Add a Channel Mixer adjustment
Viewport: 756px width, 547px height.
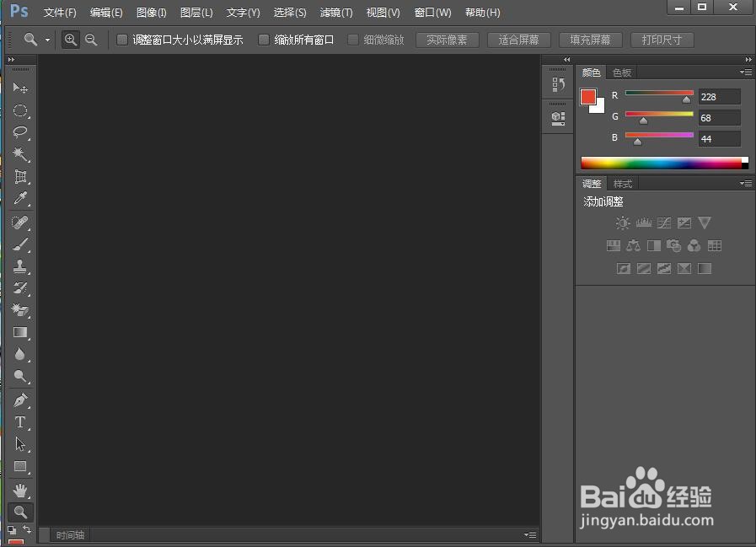point(694,246)
